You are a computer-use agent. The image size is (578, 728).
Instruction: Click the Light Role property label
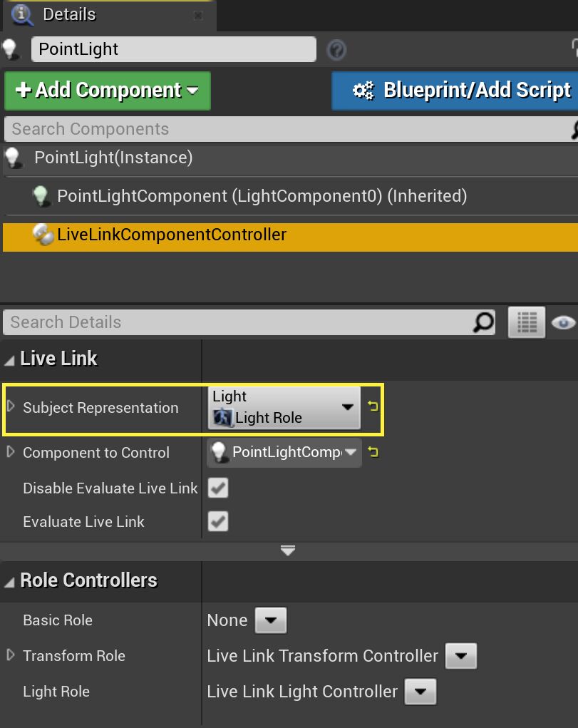coord(56,692)
